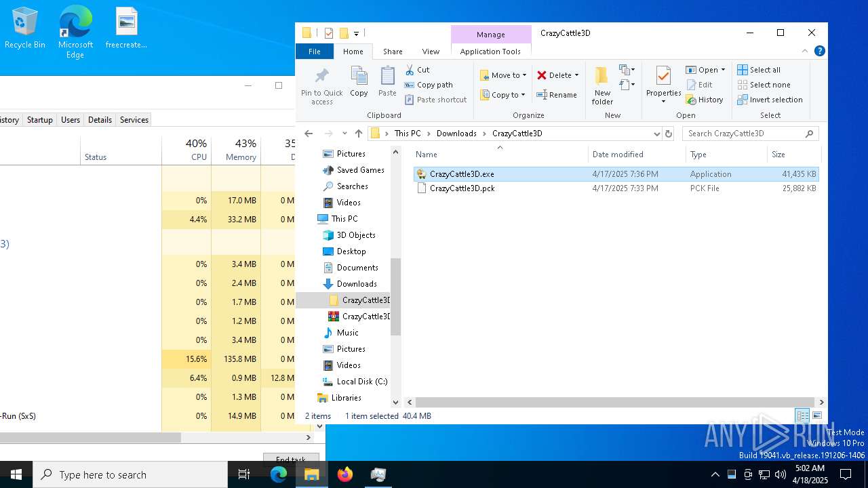
Task: Click Edit in the Open group
Action: [699, 85]
